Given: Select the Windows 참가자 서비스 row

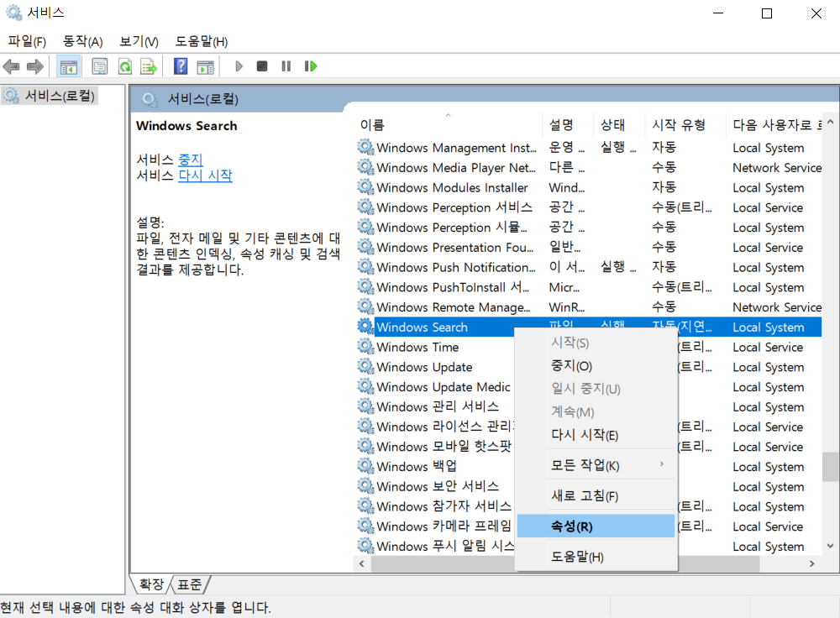Looking at the screenshot, I should (589, 506).
